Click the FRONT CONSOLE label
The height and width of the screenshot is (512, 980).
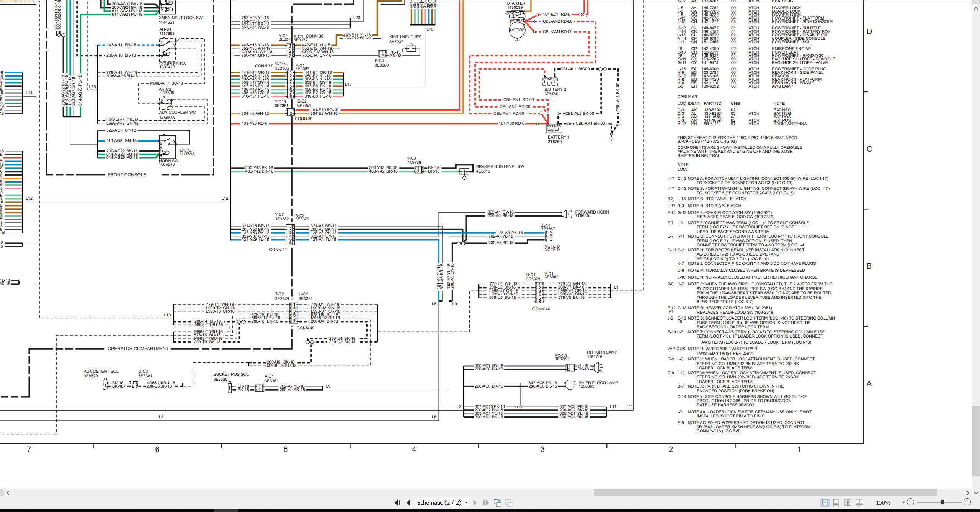[127, 175]
